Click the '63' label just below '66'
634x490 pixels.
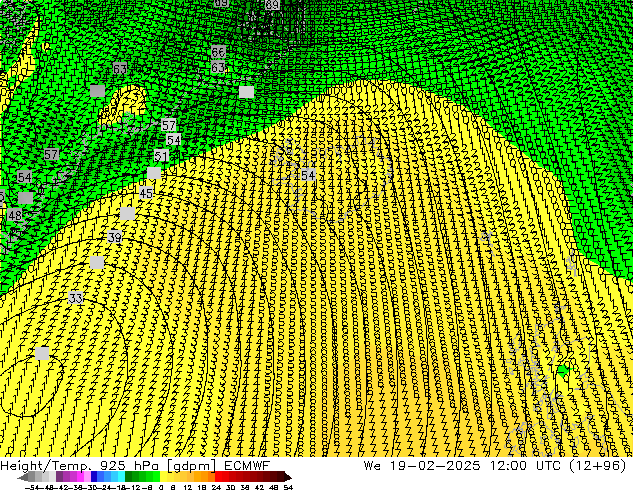[218, 67]
